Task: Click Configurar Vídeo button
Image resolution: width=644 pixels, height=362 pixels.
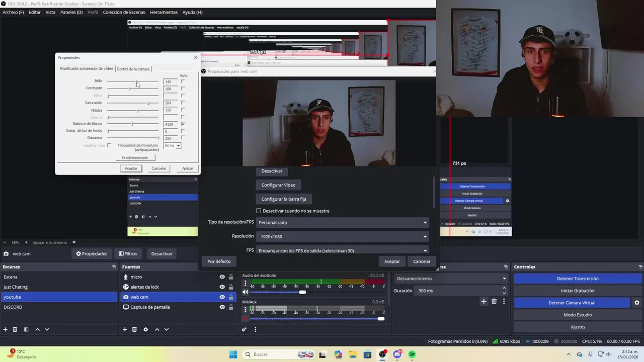Action: (x=278, y=185)
